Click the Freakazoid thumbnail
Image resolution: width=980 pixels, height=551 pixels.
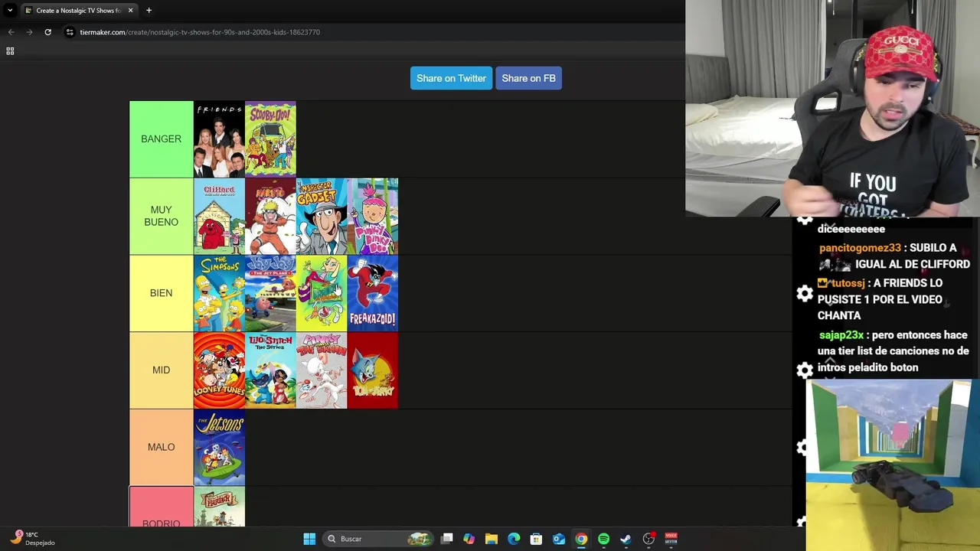point(373,294)
